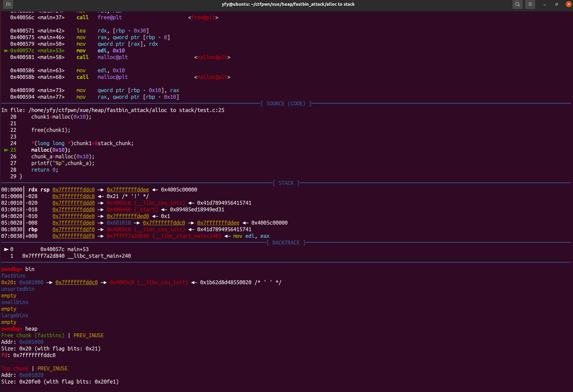The width and height of the screenshot is (573, 392).
Task: Click backtrace frame 1 '__libc_start_main+240'
Action: pos(99,256)
